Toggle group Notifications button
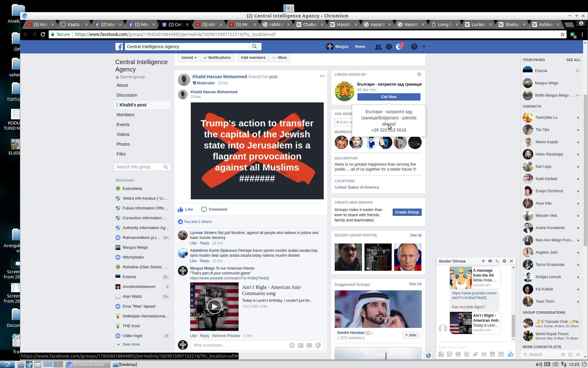The height and width of the screenshot is (368, 588). pyautogui.click(x=217, y=58)
